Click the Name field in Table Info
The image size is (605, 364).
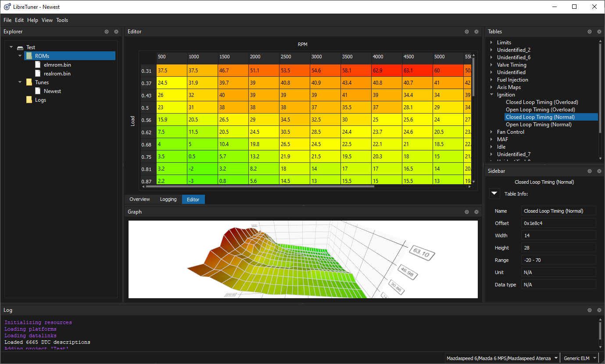click(x=558, y=211)
